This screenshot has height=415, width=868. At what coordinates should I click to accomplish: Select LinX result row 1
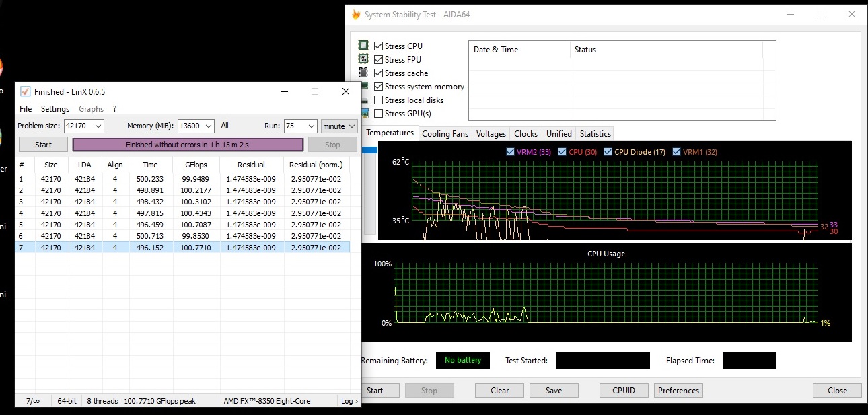click(182, 179)
